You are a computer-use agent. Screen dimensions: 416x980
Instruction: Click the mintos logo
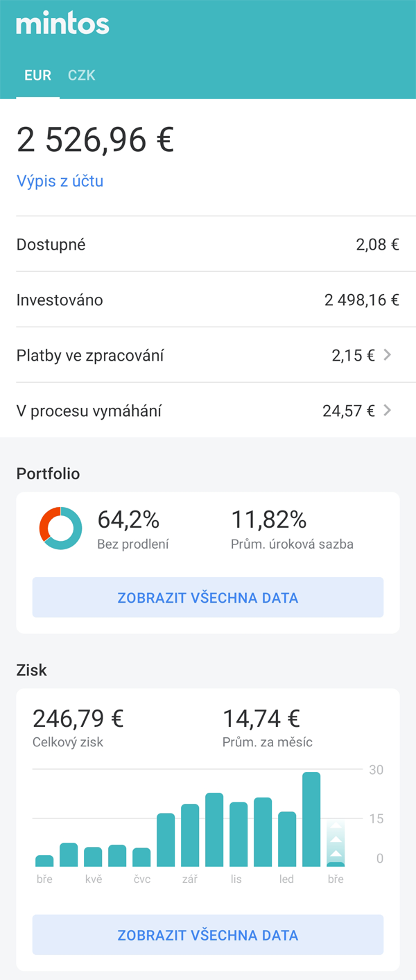pos(63,24)
